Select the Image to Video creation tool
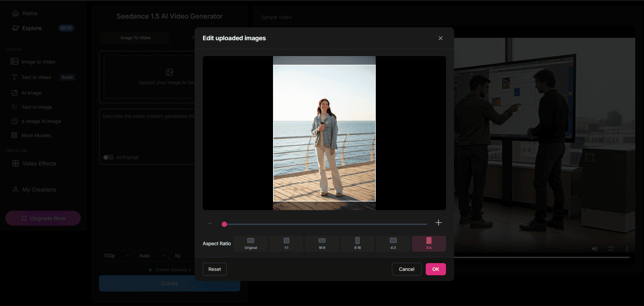The width and height of the screenshot is (644, 306). point(38,61)
